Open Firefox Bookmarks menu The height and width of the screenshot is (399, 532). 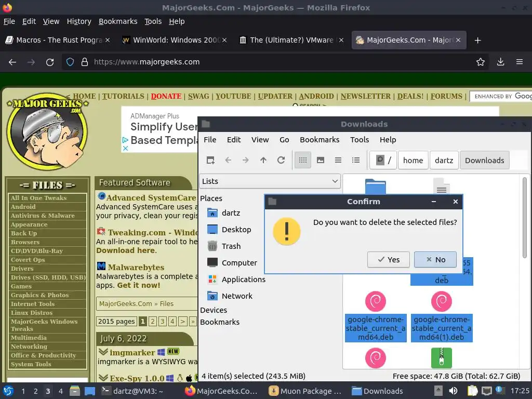point(118,21)
